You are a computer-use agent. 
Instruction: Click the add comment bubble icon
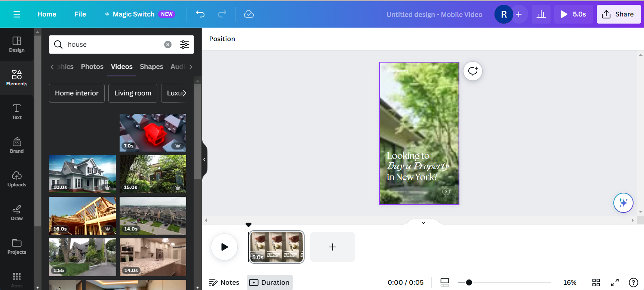coord(473,71)
